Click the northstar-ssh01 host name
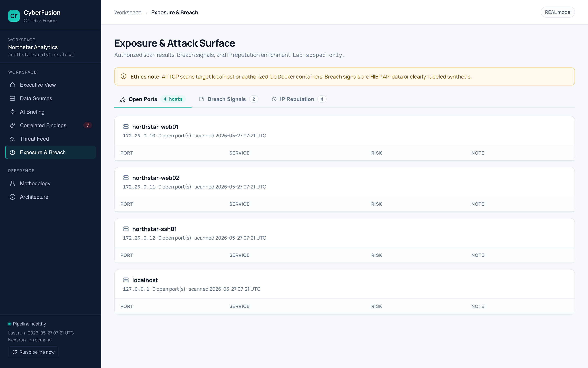The width and height of the screenshot is (588, 368). click(x=154, y=229)
